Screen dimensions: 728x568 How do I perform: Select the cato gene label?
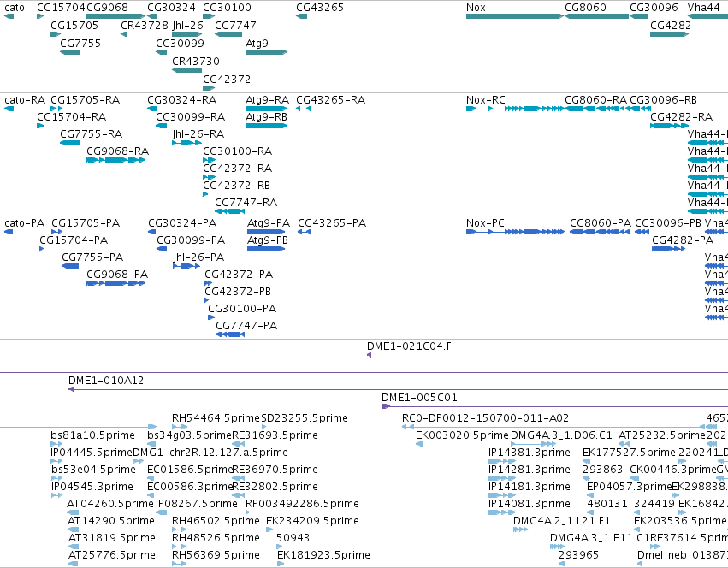(15, 8)
